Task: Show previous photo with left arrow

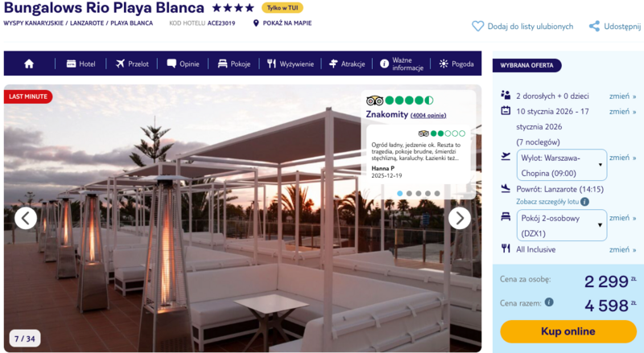Action: 26,218
